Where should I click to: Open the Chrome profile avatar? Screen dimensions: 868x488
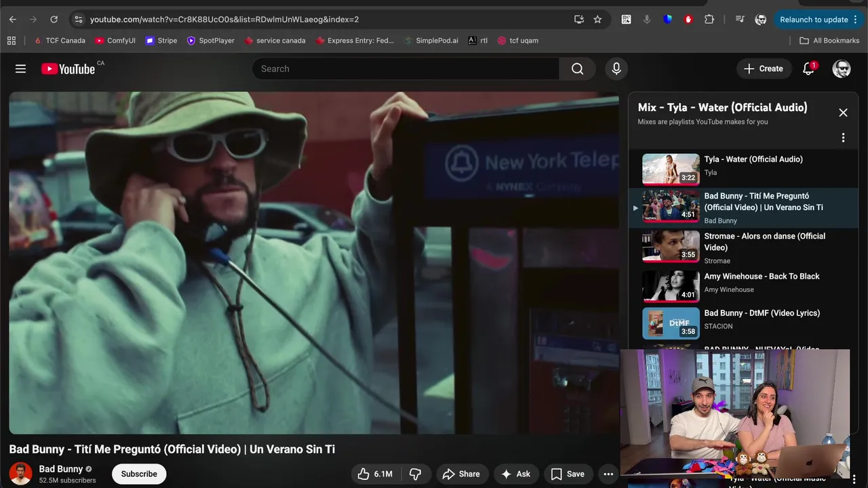pos(761,20)
